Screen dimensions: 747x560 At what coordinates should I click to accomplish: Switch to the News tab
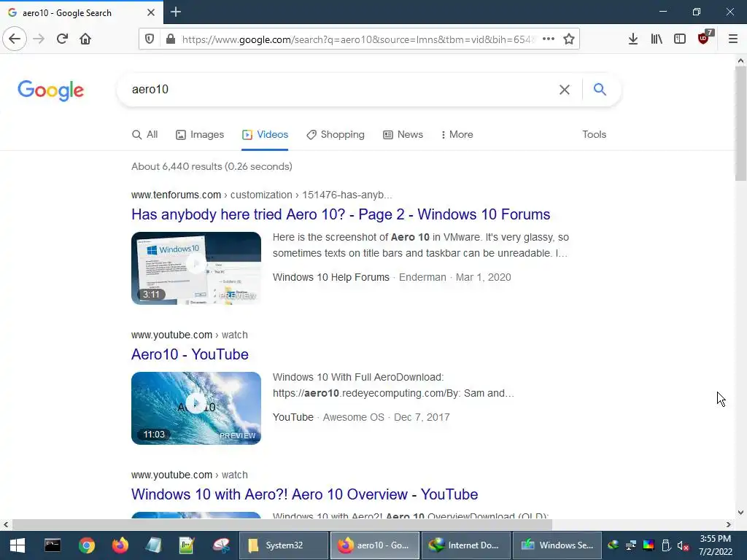403,135
